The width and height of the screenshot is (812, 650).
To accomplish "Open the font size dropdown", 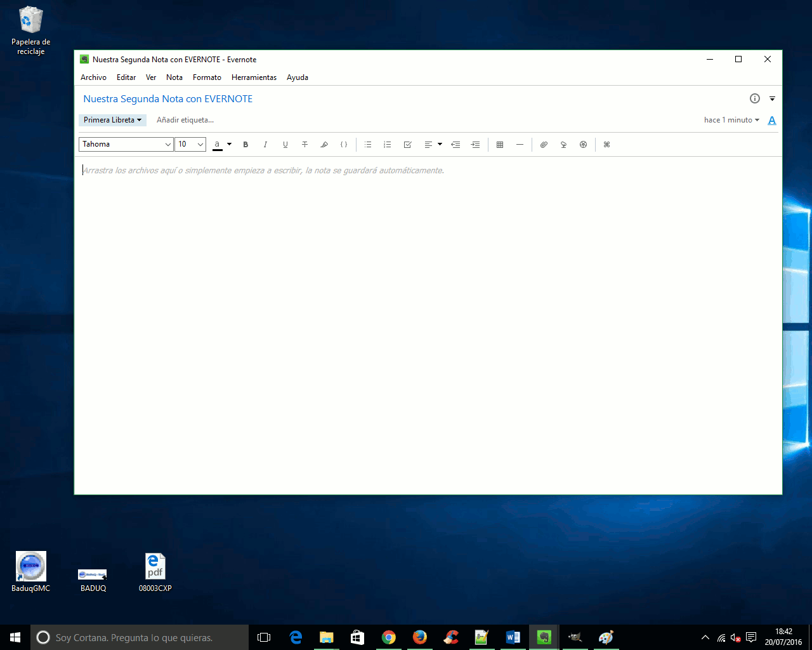I will pos(190,144).
